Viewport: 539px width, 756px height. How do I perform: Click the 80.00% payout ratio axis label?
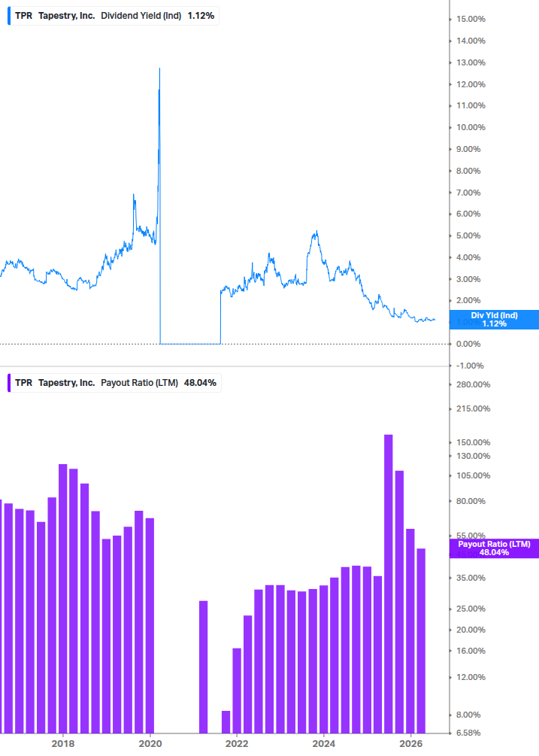471,501
